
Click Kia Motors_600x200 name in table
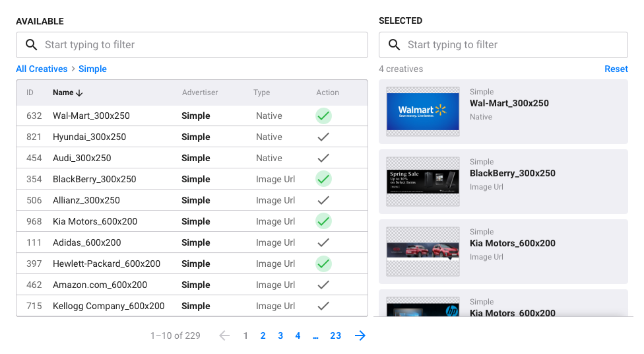point(95,222)
